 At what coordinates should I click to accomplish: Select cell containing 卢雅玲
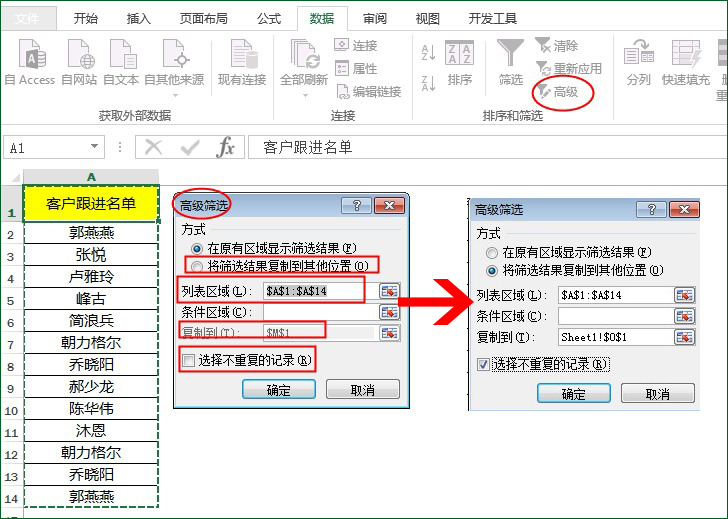(91, 277)
